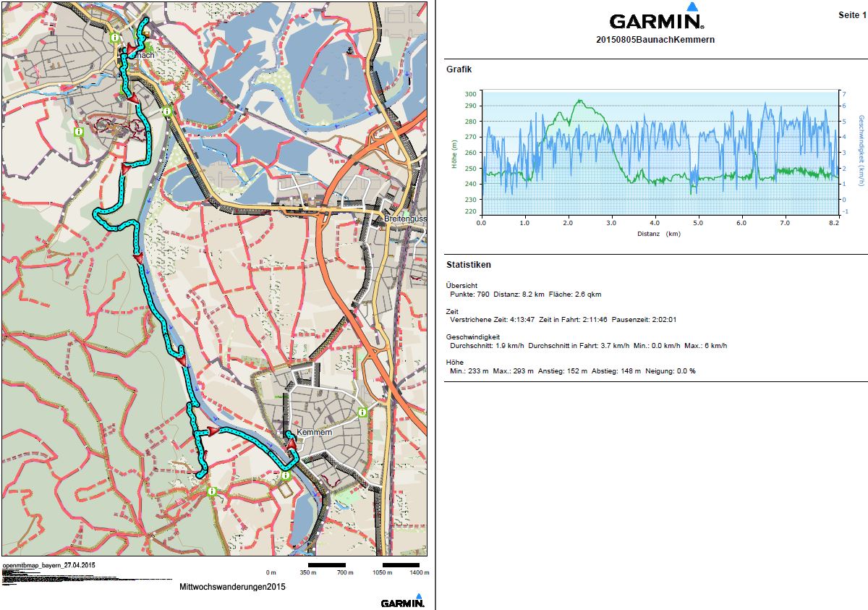Select the info icon in the green area west of the track
This screenshot has width=868, height=610.
click(78, 132)
